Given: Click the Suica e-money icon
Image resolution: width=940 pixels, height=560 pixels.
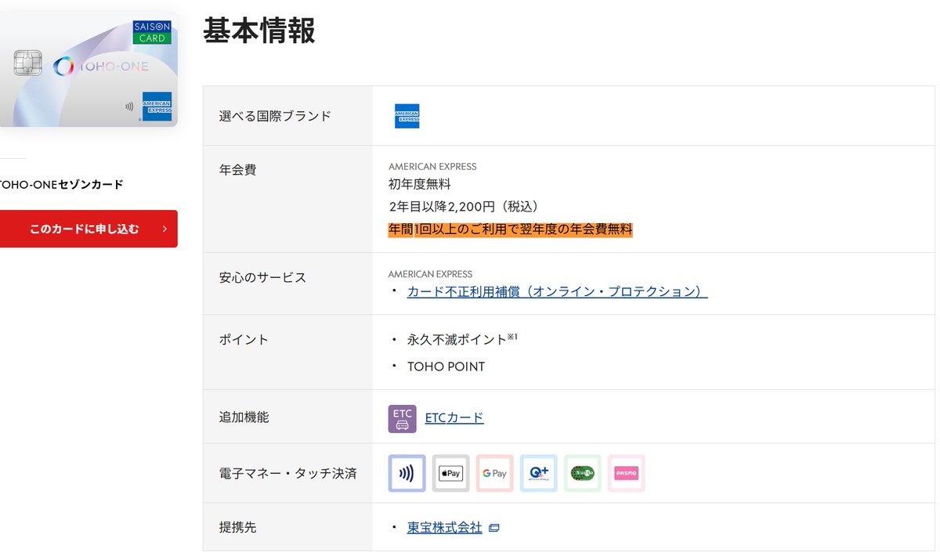Looking at the screenshot, I should tap(582, 473).
